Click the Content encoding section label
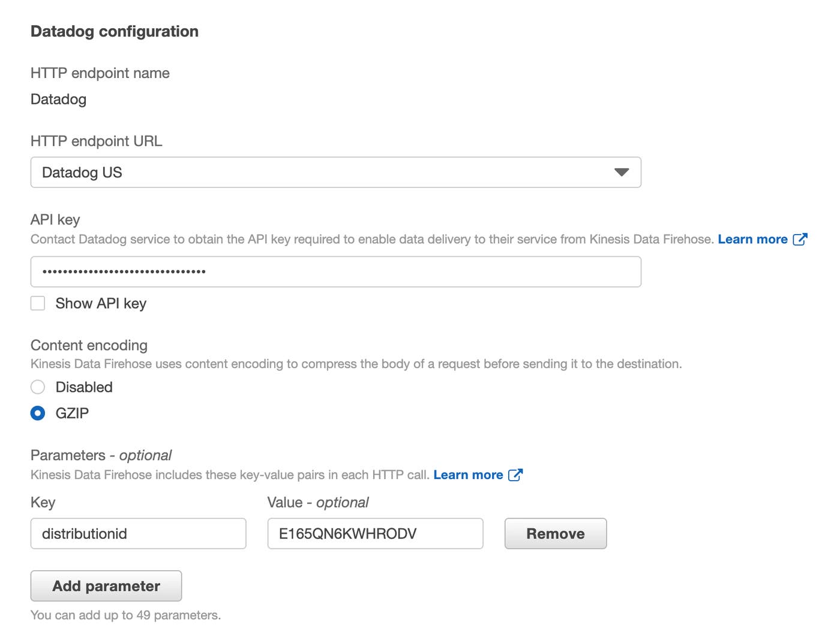The width and height of the screenshot is (840, 644). point(88,345)
